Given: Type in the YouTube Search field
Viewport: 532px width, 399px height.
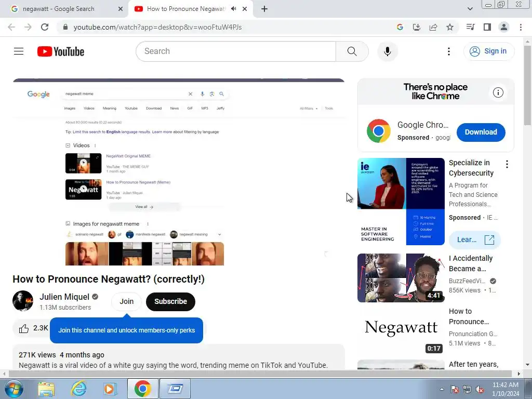Looking at the screenshot, I should (236, 51).
